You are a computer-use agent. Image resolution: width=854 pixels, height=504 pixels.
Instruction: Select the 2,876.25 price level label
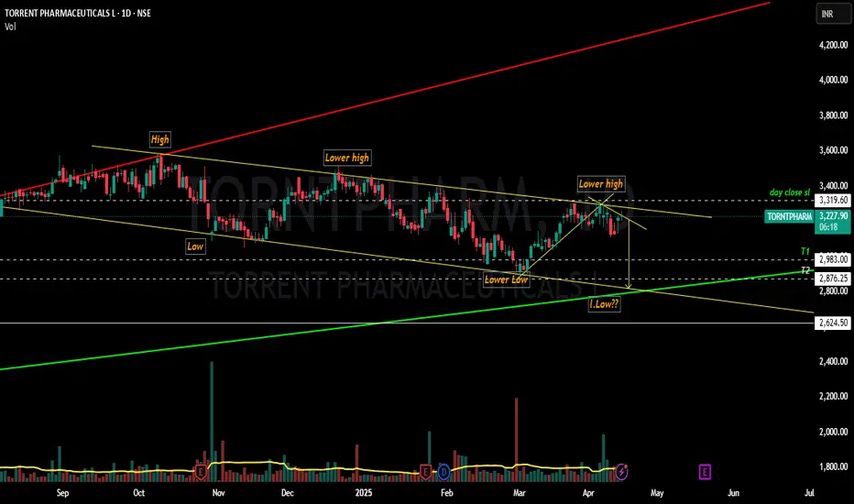click(833, 279)
